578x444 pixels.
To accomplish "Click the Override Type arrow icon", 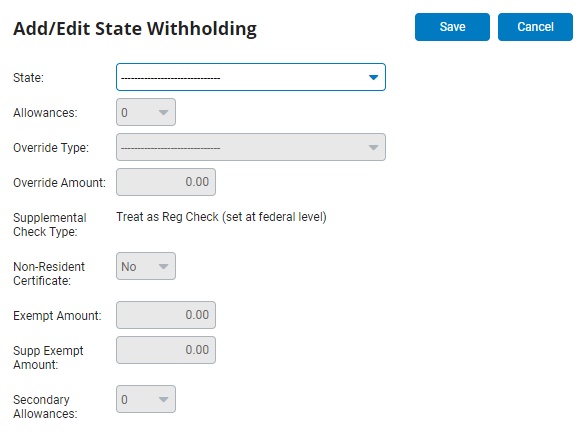I will pyautogui.click(x=373, y=147).
